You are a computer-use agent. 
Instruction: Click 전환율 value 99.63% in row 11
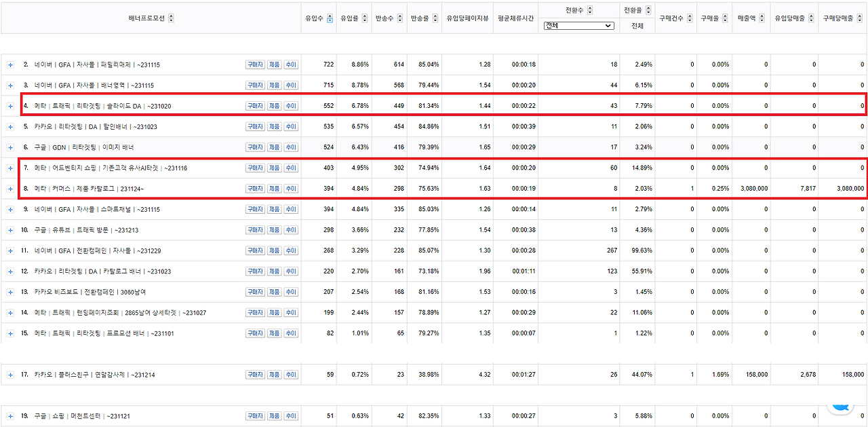coord(642,250)
